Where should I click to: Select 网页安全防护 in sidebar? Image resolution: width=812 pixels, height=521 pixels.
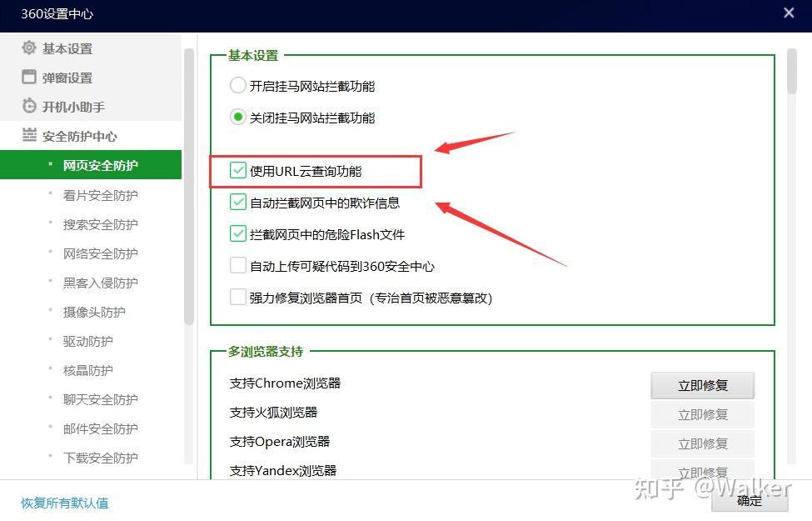[91, 165]
